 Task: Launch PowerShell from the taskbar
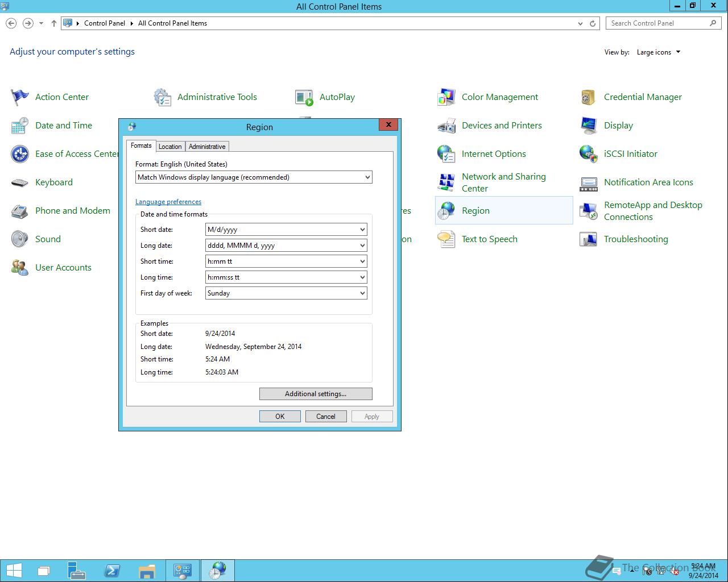[x=112, y=571]
